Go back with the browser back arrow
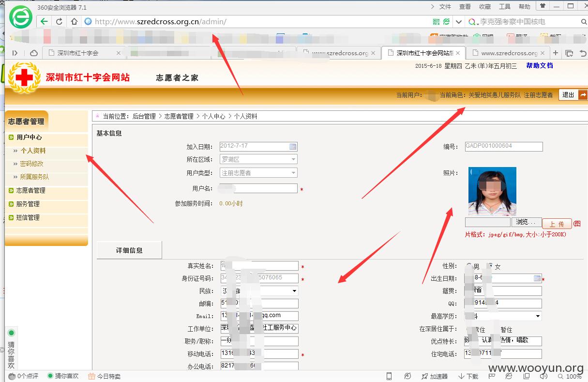 click(45, 21)
